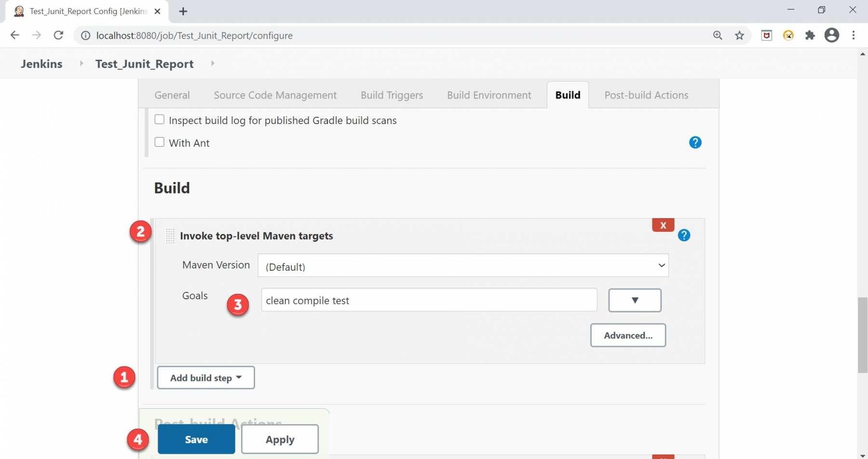Click the Goals label
868x459 pixels.
tap(195, 295)
